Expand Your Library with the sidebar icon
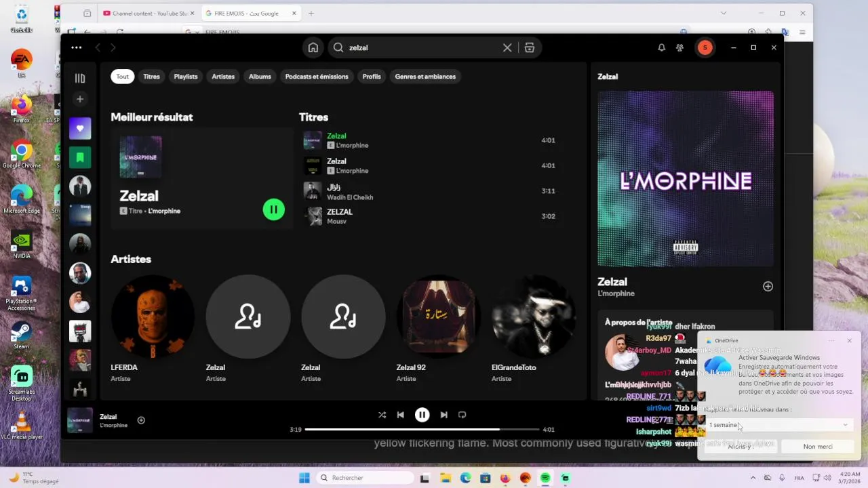The height and width of the screenshot is (488, 868). [x=80, y=78]
